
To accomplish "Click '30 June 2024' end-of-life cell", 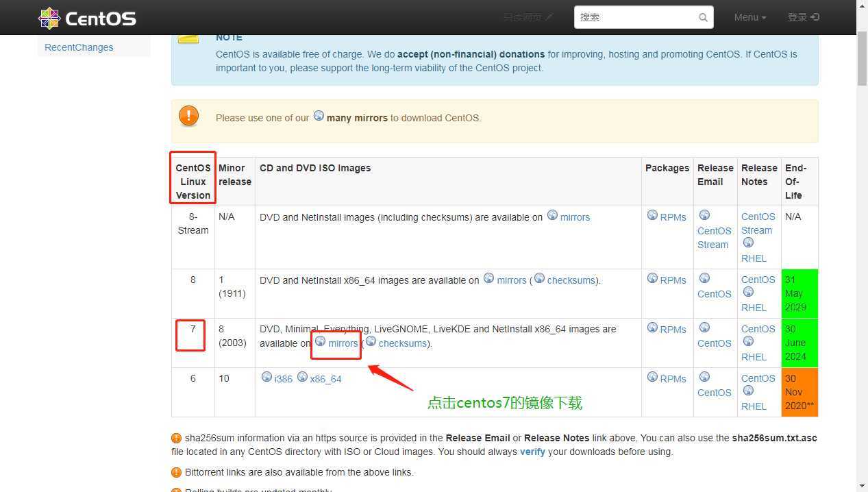I will [799, 343].
